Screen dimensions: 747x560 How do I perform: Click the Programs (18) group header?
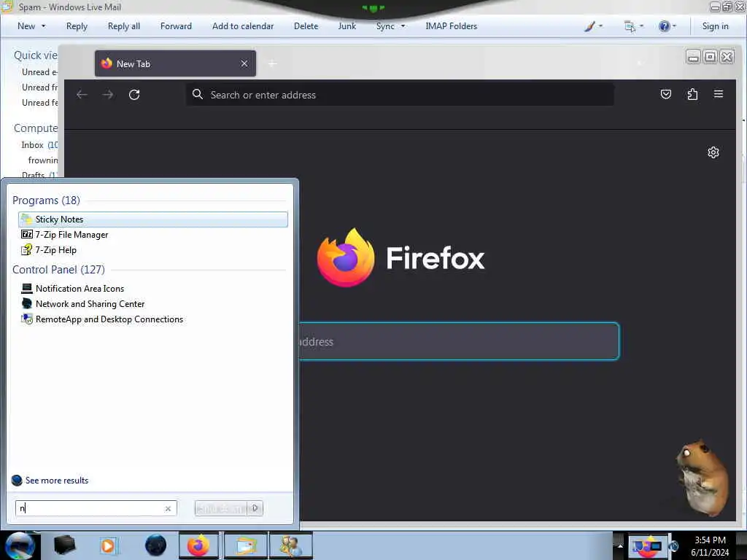pos(46,200)
